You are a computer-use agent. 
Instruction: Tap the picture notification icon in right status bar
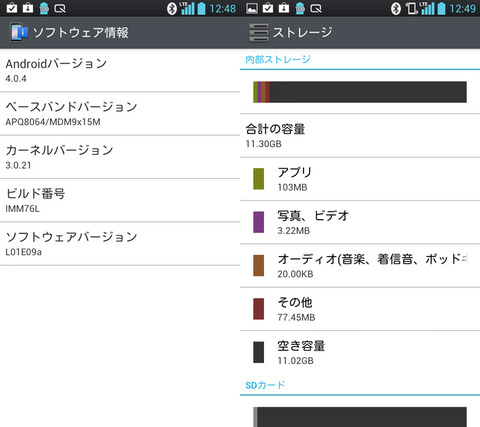(252, 8)
